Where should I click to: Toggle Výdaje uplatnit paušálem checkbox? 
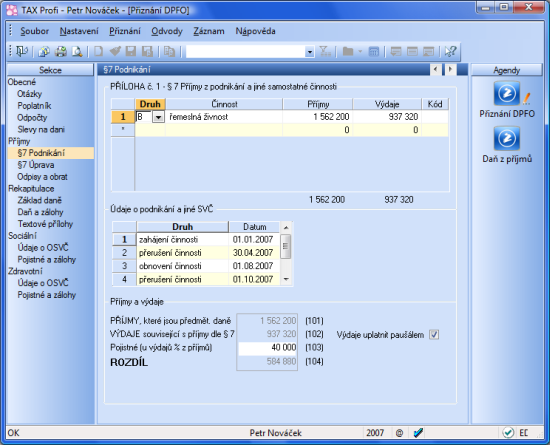pyautogui.click(x=434, y=335)
